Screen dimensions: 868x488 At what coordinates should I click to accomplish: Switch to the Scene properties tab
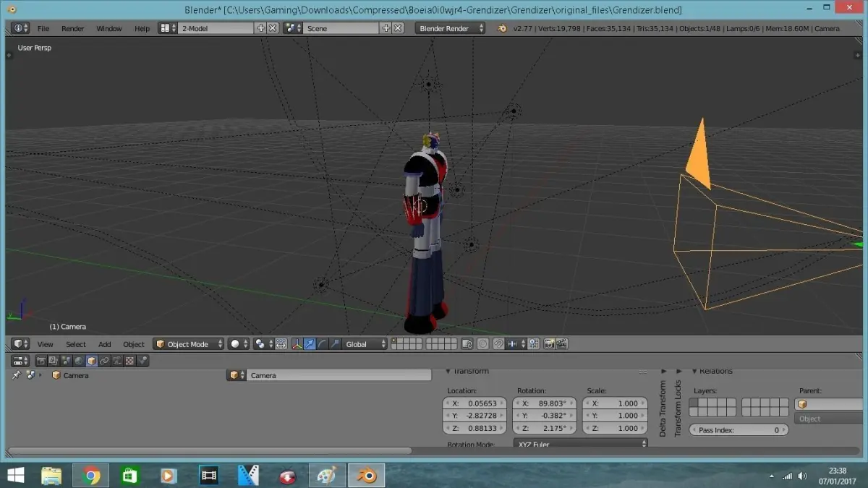(x=67, y=360)
